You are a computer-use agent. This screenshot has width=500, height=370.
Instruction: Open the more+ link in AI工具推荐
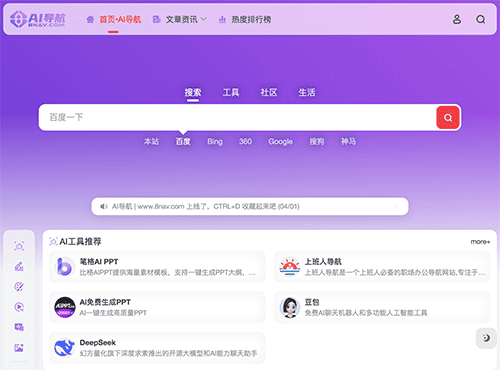[480, 242]
